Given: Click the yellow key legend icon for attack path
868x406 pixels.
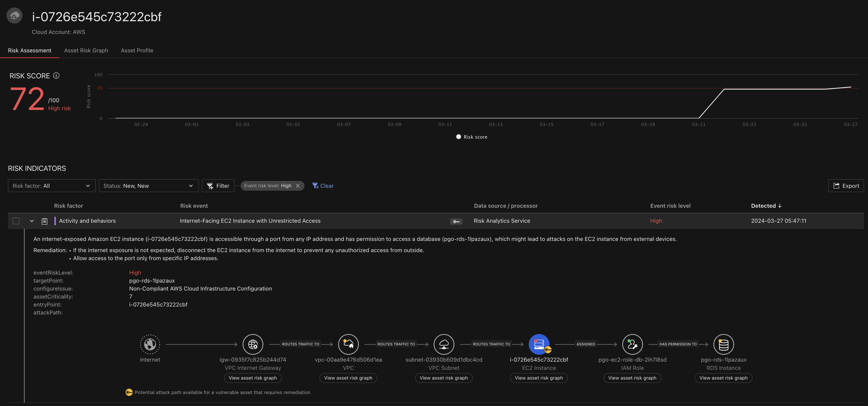Looking at the screenshot, I should pyautogui.click(x=129, y=392).
